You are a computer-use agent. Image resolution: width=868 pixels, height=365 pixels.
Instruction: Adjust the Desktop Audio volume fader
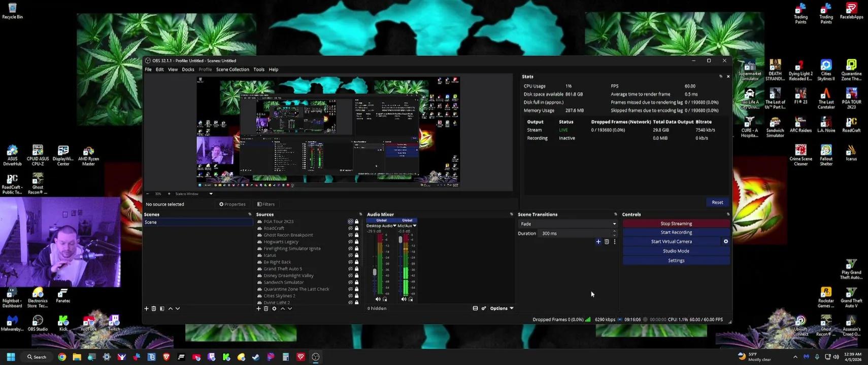tap(375, 272)
